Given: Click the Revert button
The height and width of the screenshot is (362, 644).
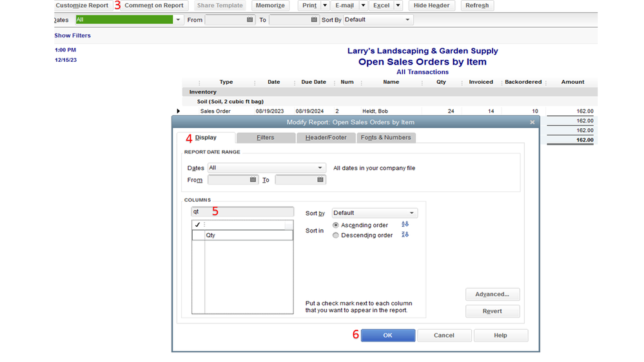Looking at the screenshot, I should click(492, 311).
